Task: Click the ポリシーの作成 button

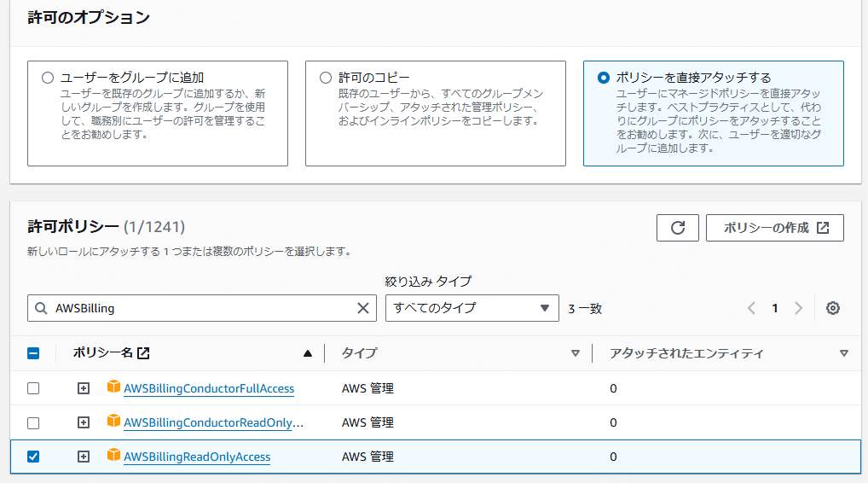Action: tap(774, 228)
